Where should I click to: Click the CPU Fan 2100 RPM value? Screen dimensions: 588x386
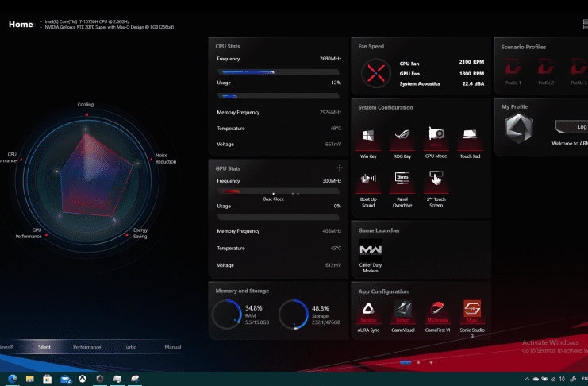tap(471, 62)
